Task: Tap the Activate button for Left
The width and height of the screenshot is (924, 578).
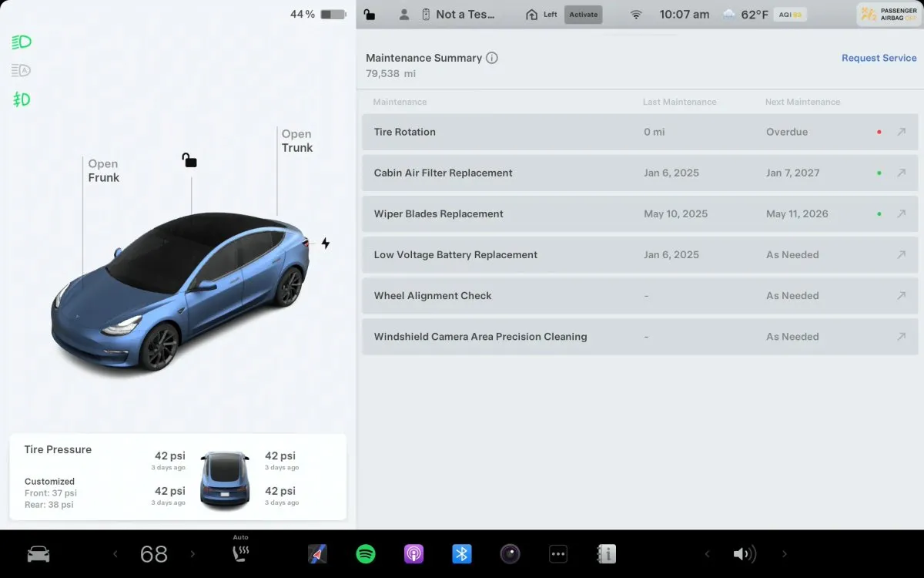Action: (583, 14)
